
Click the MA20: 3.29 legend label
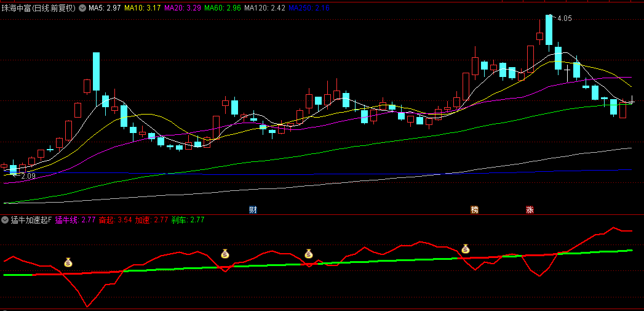(x=182, y=8)
